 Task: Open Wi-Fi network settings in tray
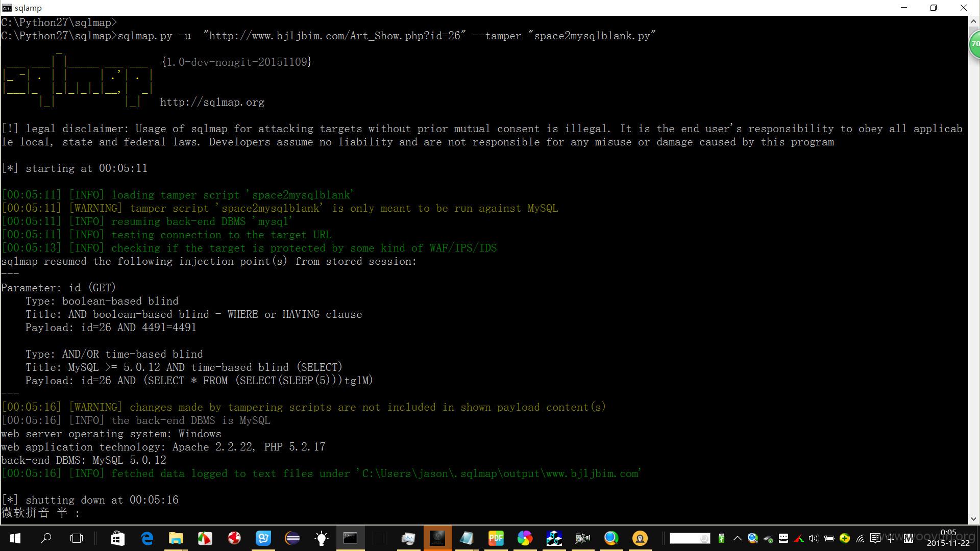861,538
